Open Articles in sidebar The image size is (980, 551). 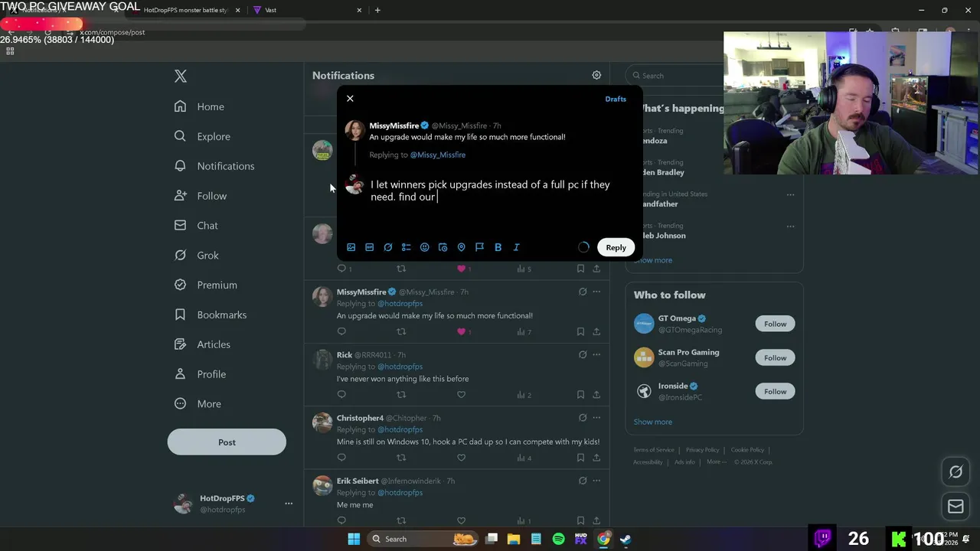[202, 344]
